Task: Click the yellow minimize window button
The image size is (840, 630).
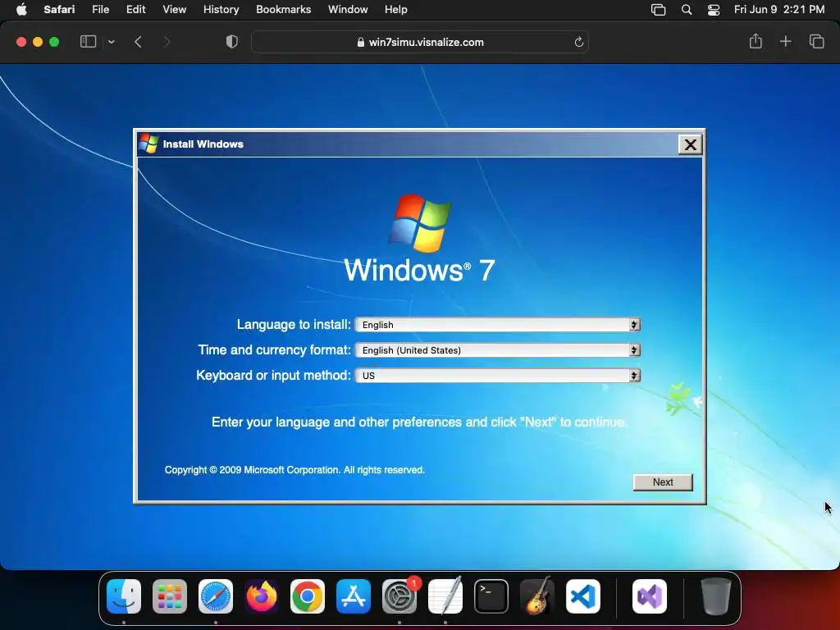Action: click(x=38, y=42)
